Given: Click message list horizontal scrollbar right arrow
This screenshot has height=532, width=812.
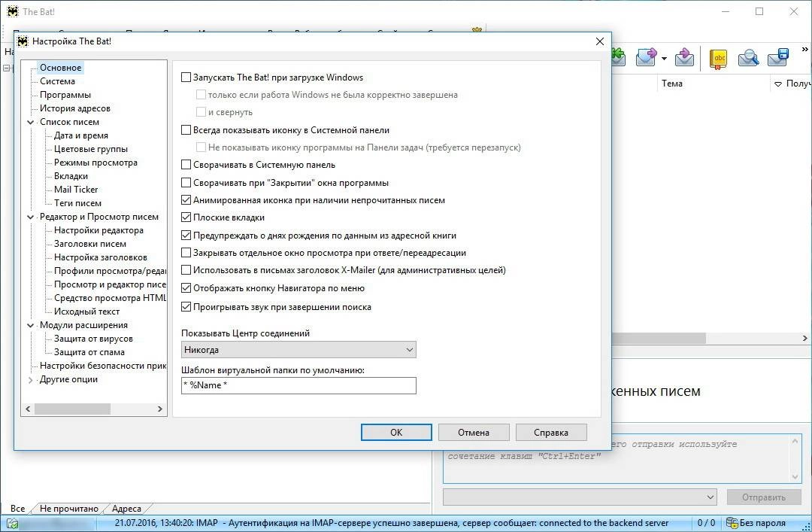Looking at the screenshot, I should coord(804,338).
